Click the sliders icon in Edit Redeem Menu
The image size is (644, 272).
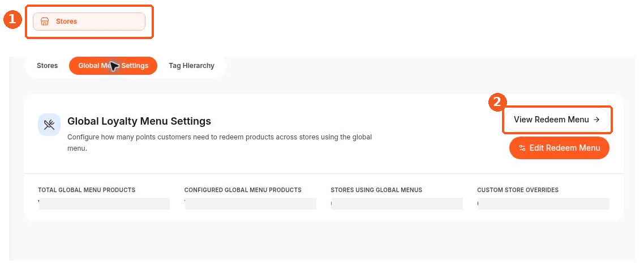coord(522,148)
